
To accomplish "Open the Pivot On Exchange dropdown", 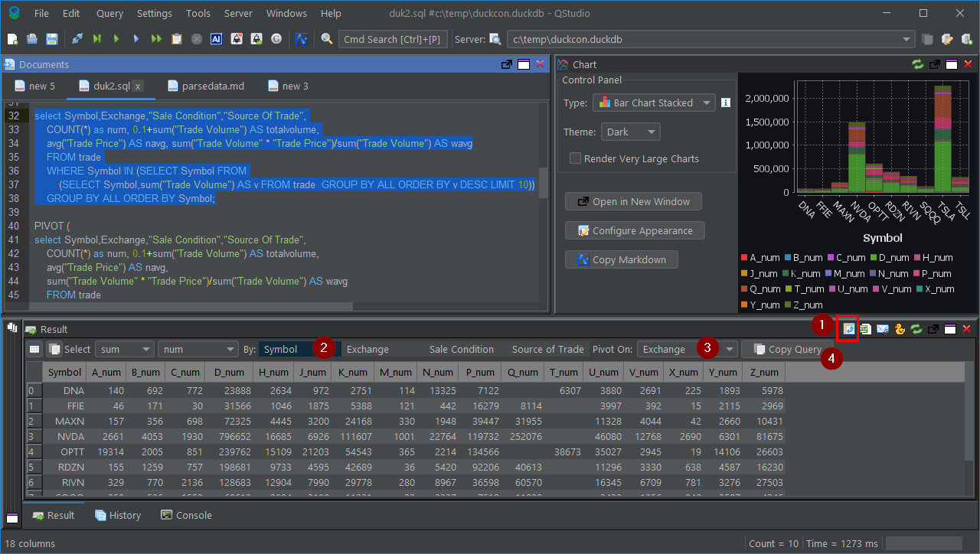I will (x=687, y=349).
